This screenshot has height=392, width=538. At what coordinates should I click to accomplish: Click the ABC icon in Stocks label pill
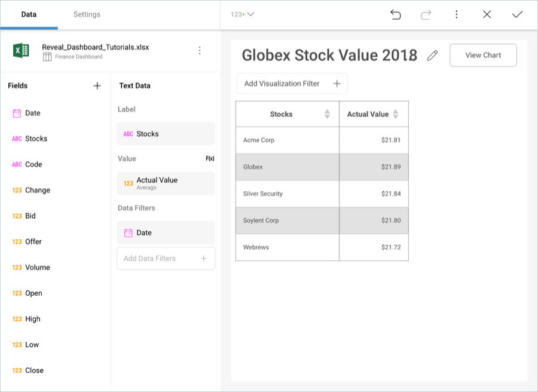click(128, 134)
